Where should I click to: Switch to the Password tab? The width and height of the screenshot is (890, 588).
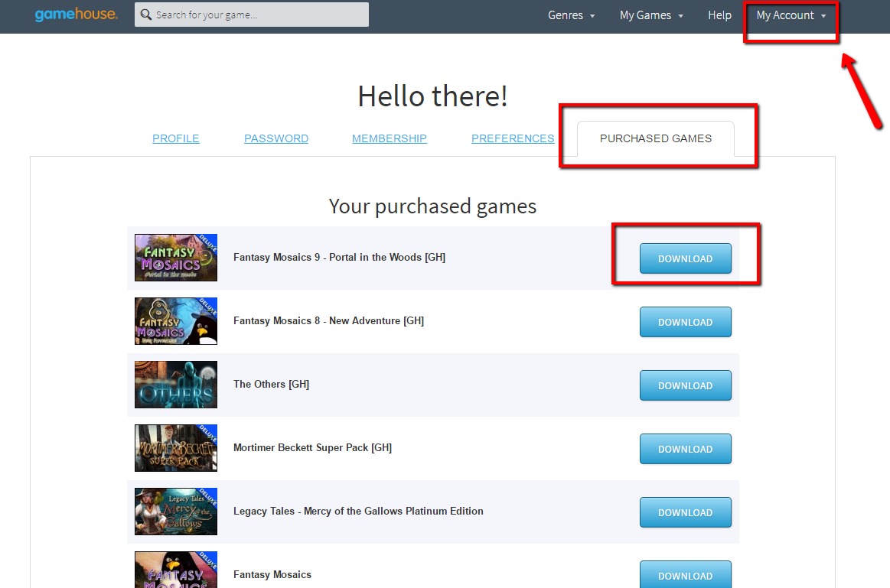[275, 138]
